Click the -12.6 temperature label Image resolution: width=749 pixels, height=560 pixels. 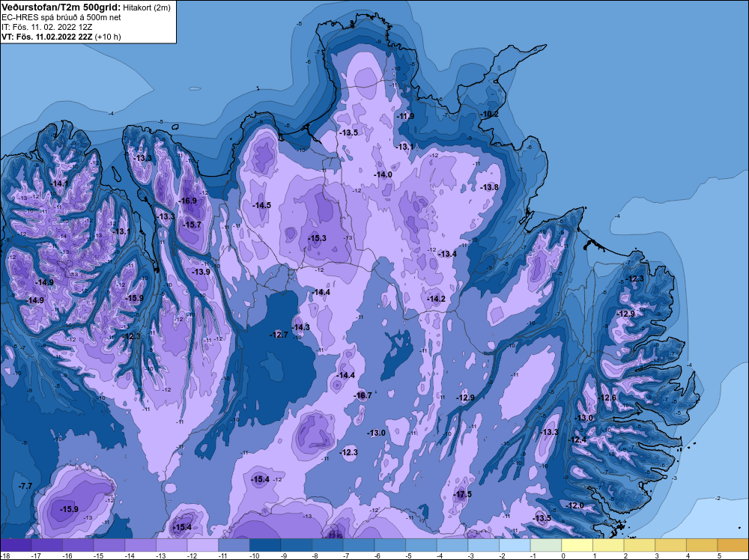point(607,398)
